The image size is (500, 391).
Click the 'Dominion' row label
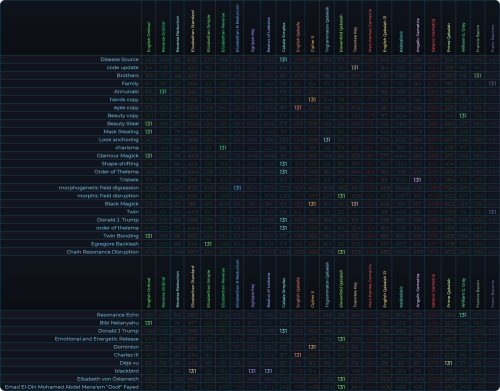(126, 347)
